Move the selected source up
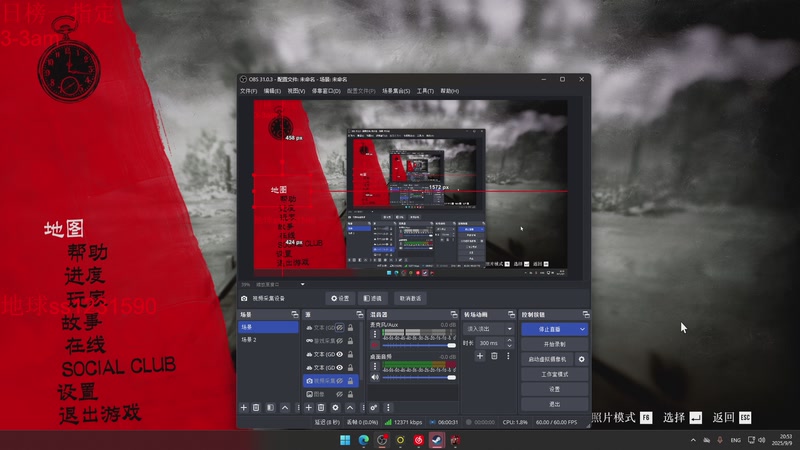Image resolution: width=800 pixels, height=450 pixels. 349,408
